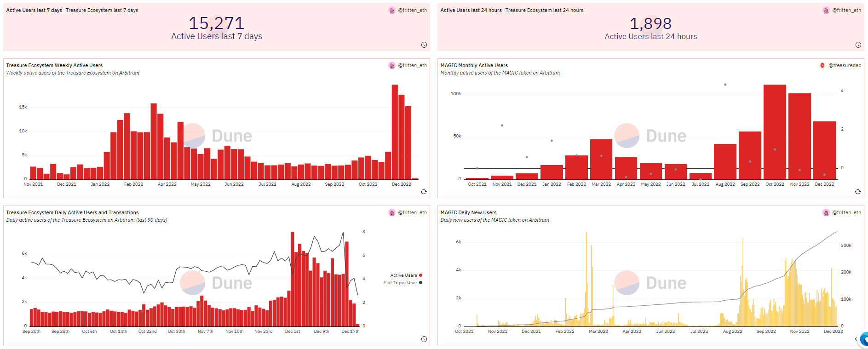
Task: Click 'Monthly active users of the MAGIC token' description
Action: coord(500,73)
